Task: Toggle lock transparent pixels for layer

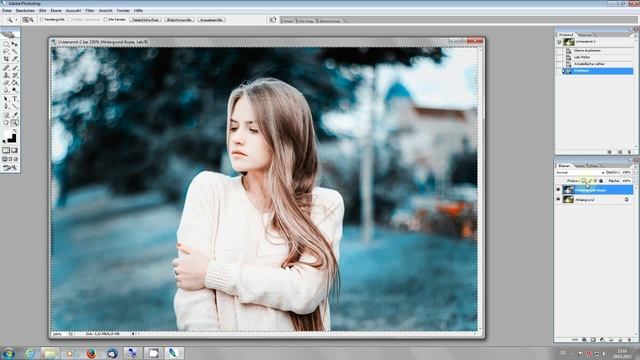Action: (x=584, y=180)
